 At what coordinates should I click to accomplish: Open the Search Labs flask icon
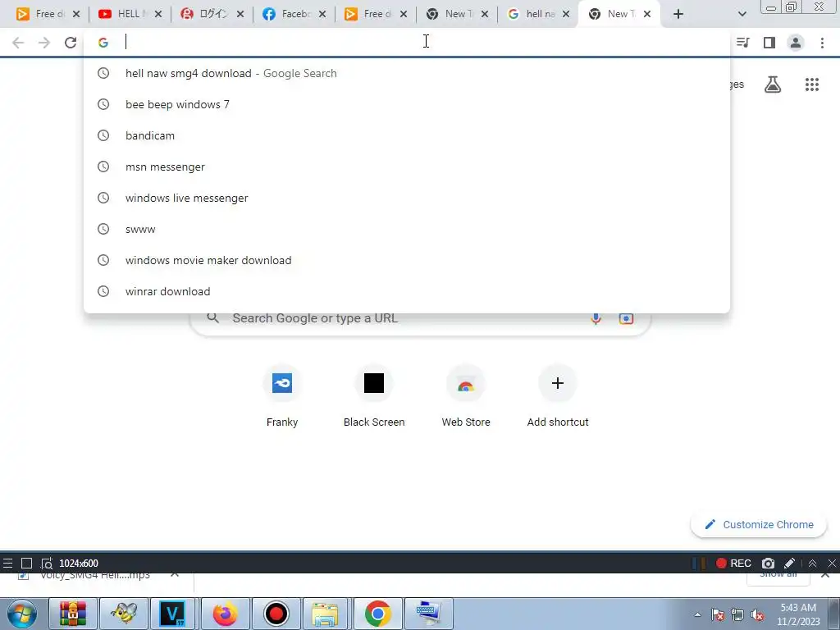[x=773, y=84]
